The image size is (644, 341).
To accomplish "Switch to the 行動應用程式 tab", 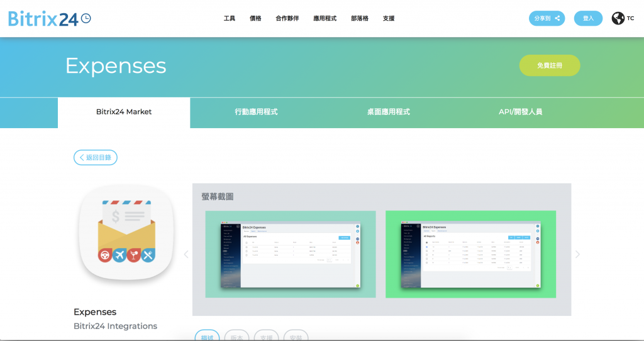I will click(x=257, y=112).
